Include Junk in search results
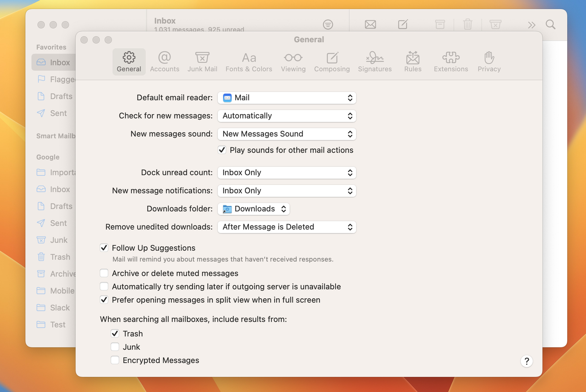The width and height of the screenshot is (586, 392). [x=115, y=347]
